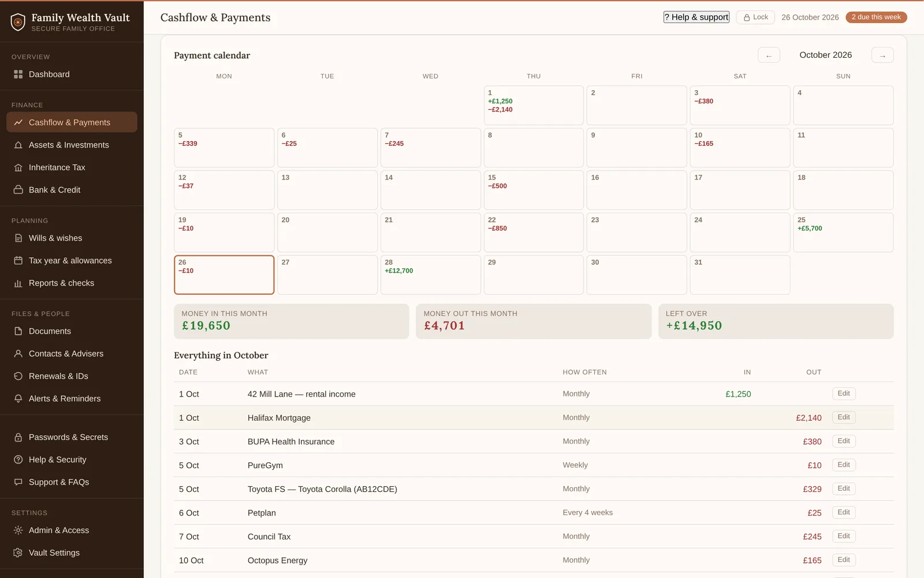Click the Every 4 weeks frequency text
Viewport: 924px width, 578px height.
point(588,512)
